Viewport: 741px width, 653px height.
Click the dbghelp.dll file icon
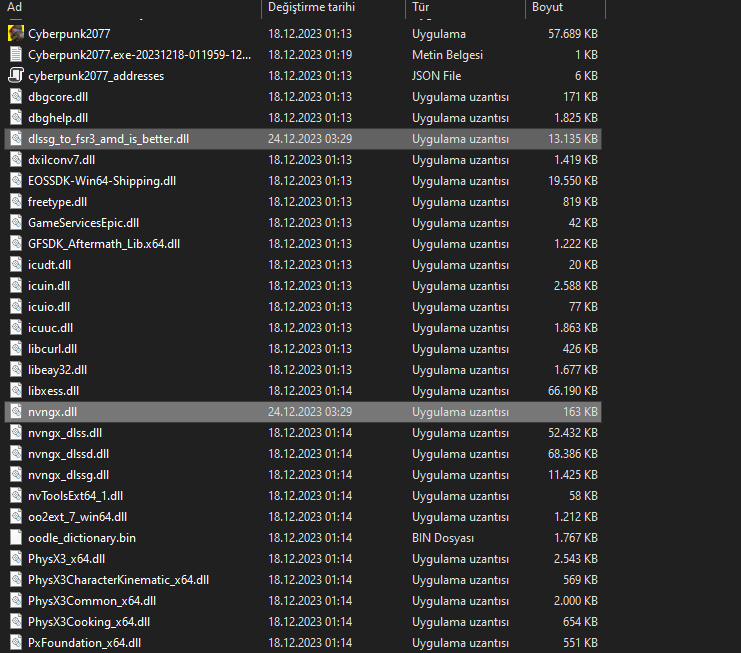point(16,118)
